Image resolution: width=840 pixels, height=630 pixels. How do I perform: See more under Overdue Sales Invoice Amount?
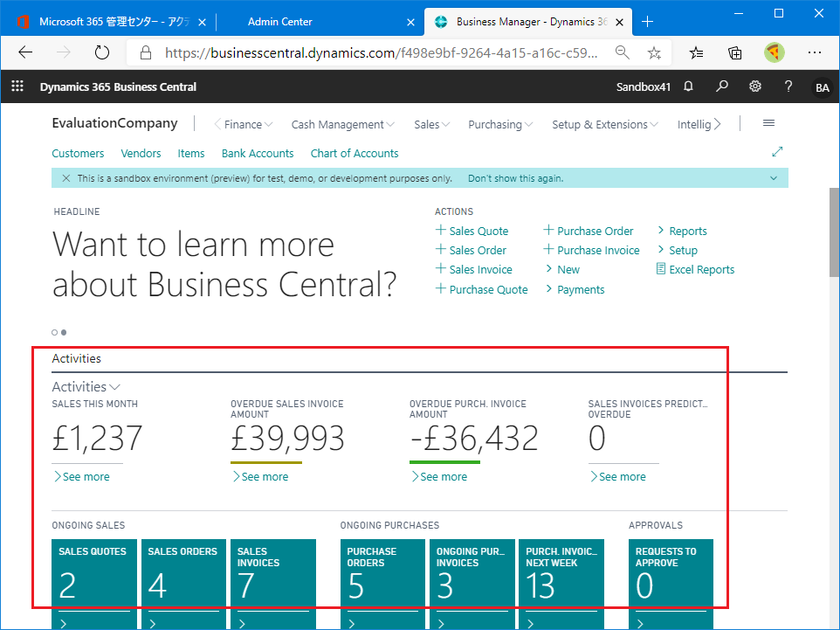click(x=260, y=477)
